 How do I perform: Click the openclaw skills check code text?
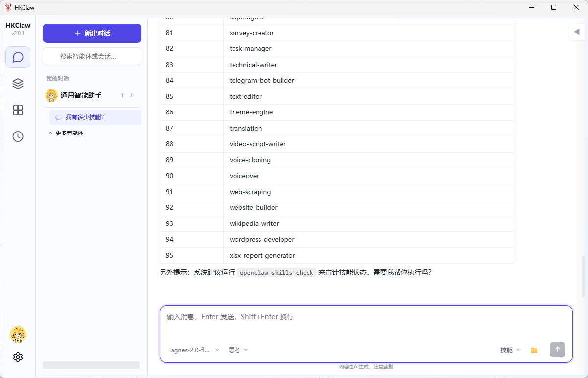pyautogui.click(x=277, y=273)
